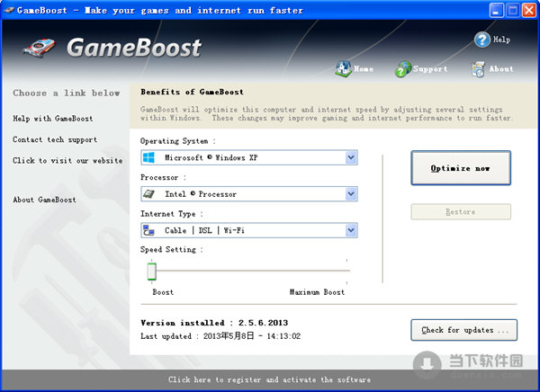Click the Windows logo in Operating System box
Viewport: 540px width, 392px height.
pyautogui.click(x=148, y=157)
